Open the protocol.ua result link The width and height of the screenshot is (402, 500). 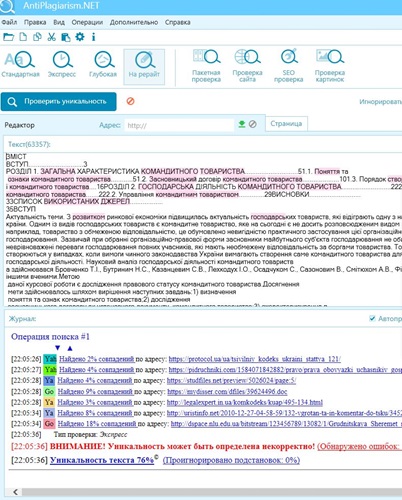[255, 359]
